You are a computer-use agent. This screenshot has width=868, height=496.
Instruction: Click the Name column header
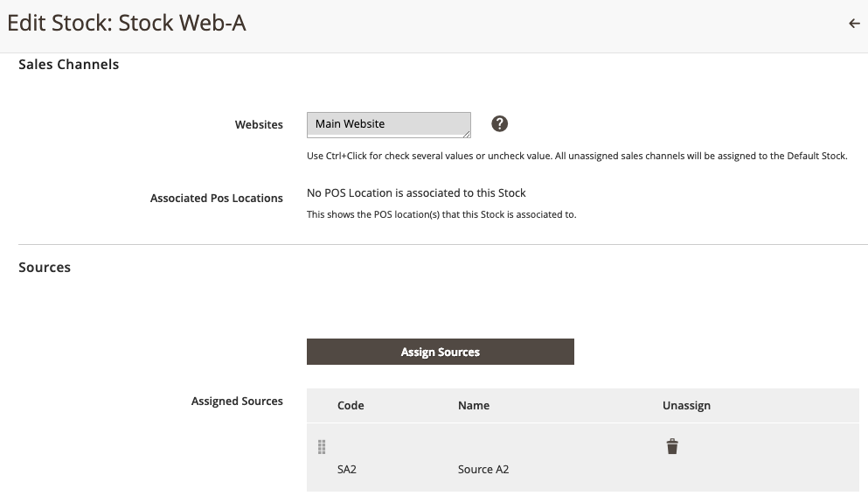coord(473,406)
